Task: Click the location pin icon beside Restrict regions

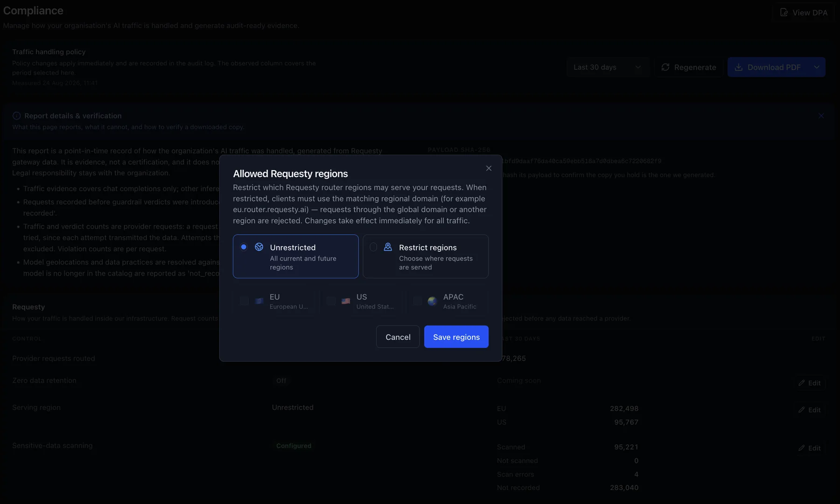Action: 388,247
